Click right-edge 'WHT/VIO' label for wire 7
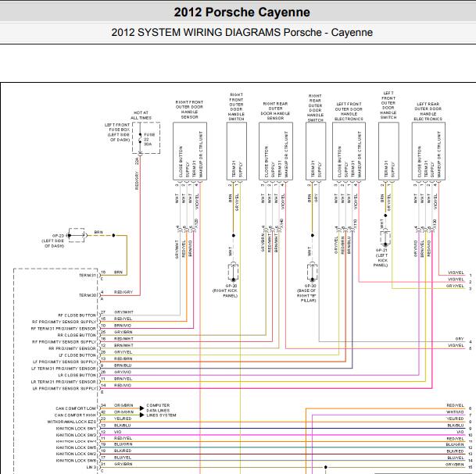Viewport: 476px width, 474px height. pos(455,412)
